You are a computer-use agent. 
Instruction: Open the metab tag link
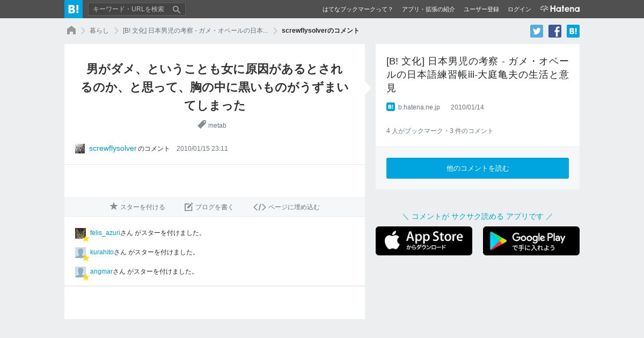coord(217,126)
